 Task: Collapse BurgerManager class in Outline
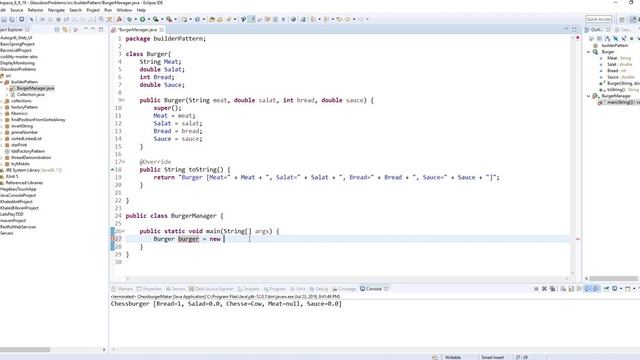589,96
